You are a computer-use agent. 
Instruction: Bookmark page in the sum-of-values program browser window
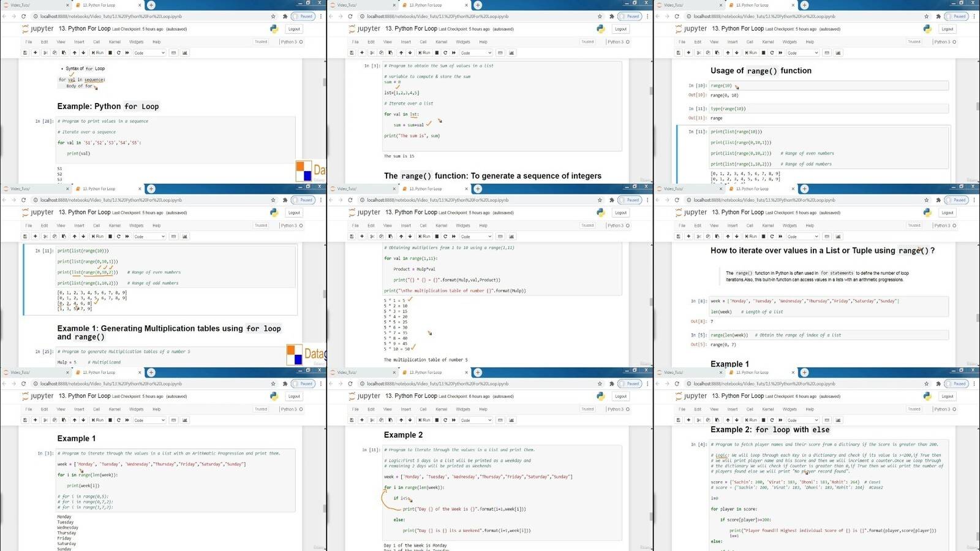coord(600,17)
